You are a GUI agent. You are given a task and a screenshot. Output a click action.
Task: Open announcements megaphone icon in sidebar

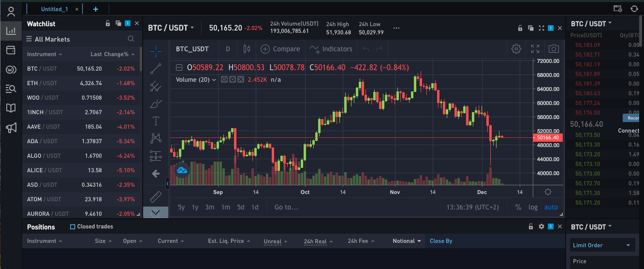(11, 128)
